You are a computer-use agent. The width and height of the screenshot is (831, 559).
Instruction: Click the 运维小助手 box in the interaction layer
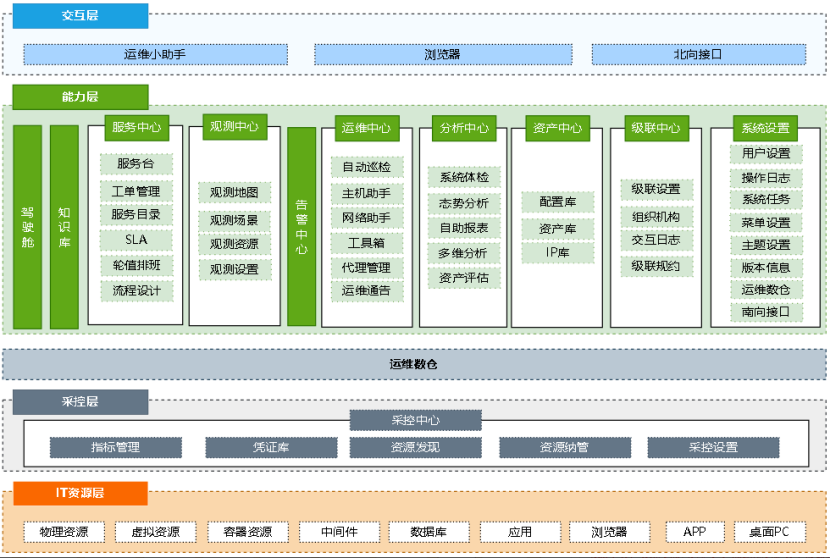(155, 54)
